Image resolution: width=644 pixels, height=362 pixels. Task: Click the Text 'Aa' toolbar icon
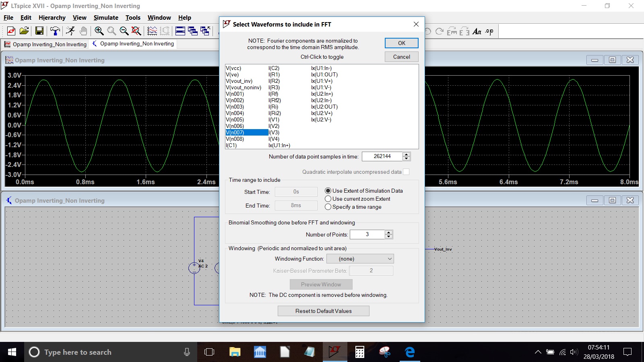coord(477,31)
